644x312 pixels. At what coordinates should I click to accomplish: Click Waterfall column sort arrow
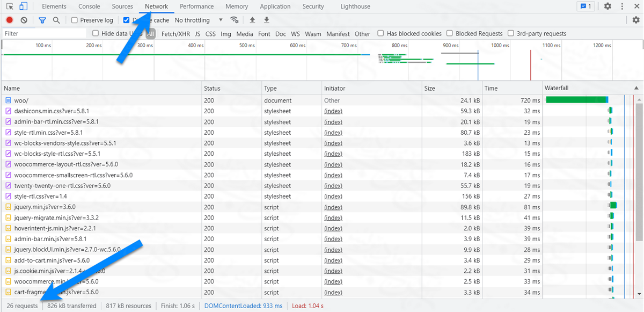click(636, 88)
